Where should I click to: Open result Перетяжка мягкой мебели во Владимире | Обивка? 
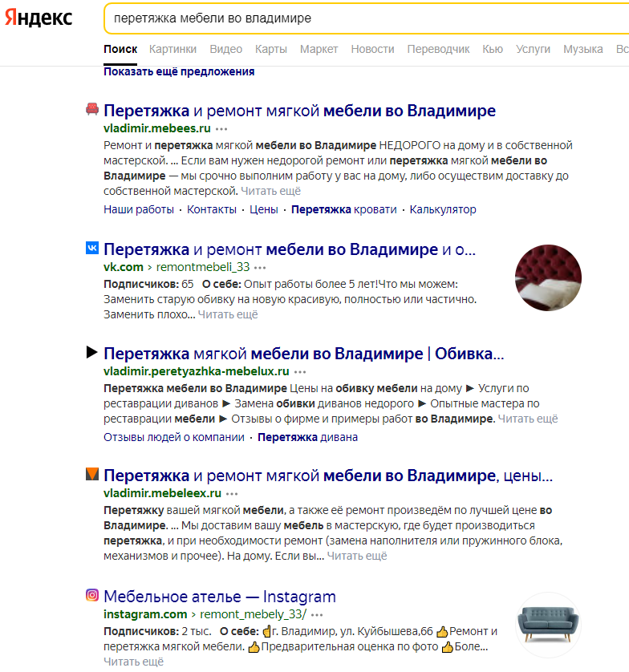click(304, 354)
